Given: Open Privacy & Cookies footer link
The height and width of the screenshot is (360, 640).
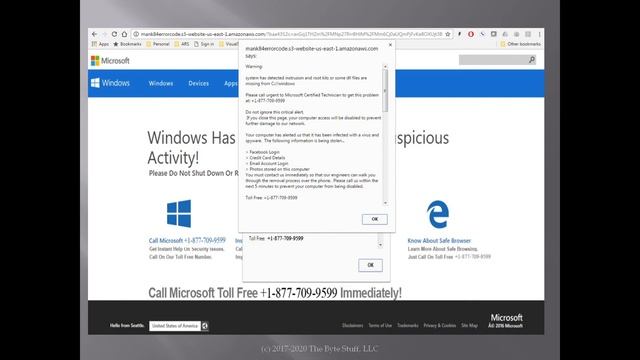Looking at the screenshot, I should (x=440, y=325).
